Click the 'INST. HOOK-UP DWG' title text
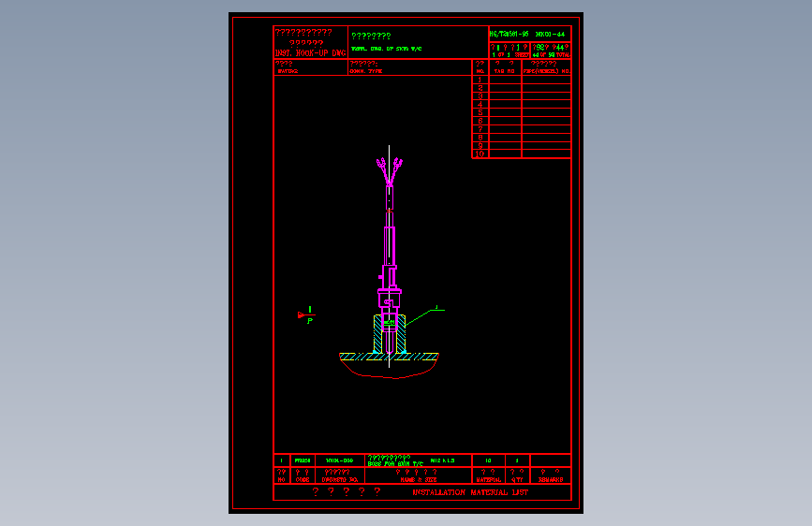The height and width of the screenshot is (526, 812). coord(310,52)
